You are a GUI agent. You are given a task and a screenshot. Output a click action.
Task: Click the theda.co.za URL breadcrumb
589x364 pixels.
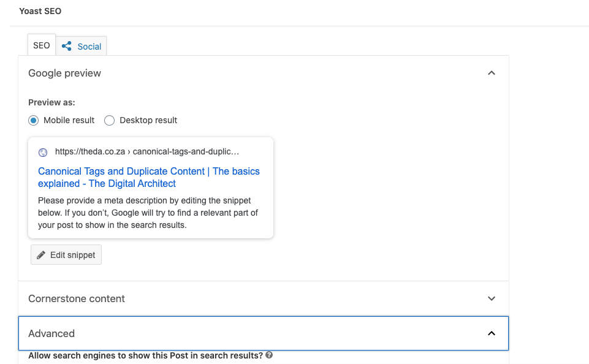[147, 152]
